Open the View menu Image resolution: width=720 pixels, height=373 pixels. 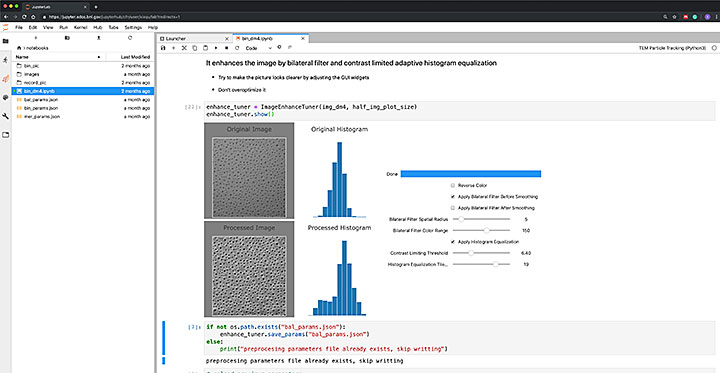[48, 28]
